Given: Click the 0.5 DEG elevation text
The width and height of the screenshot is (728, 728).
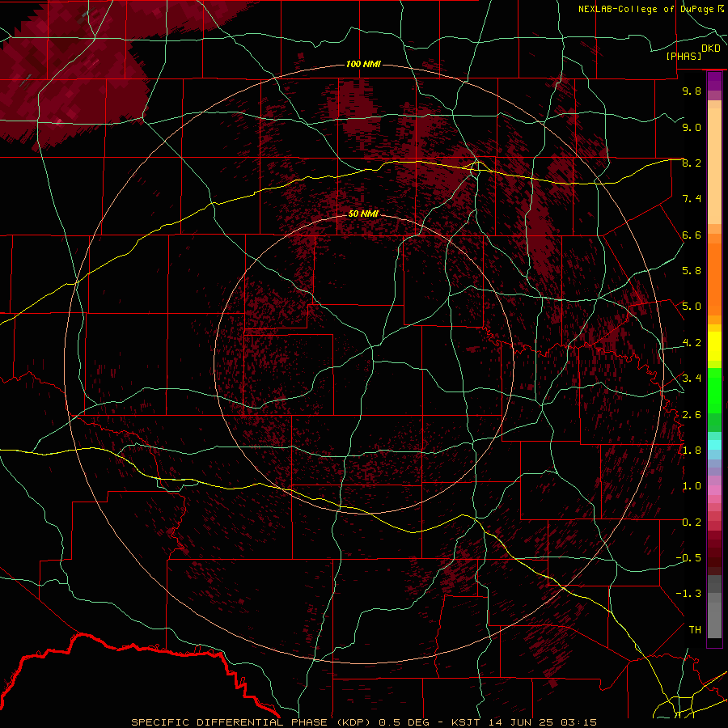Looking at the screenshot, I should coord(402,722).
